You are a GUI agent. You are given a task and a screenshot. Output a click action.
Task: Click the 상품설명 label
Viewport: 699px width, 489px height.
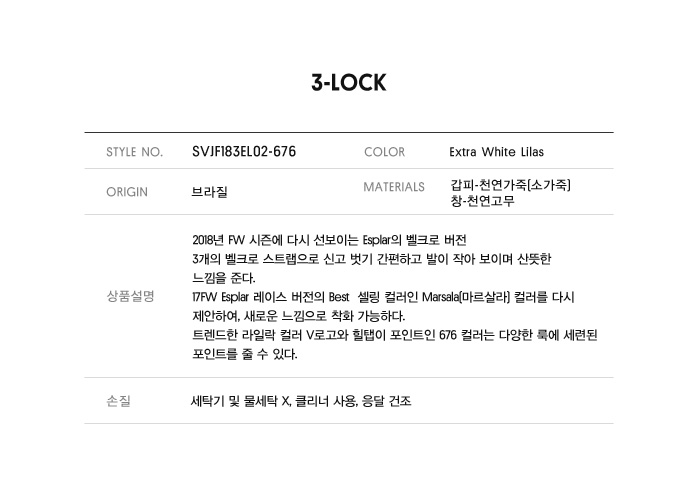point(130,296)
